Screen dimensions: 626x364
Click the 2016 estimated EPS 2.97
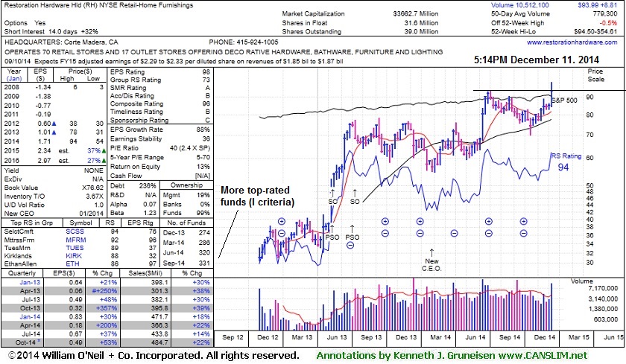[x=44, y=161]
